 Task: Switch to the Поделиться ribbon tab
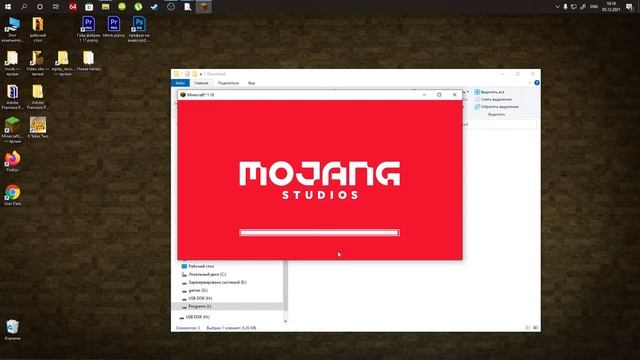click(x=228, y=83)
